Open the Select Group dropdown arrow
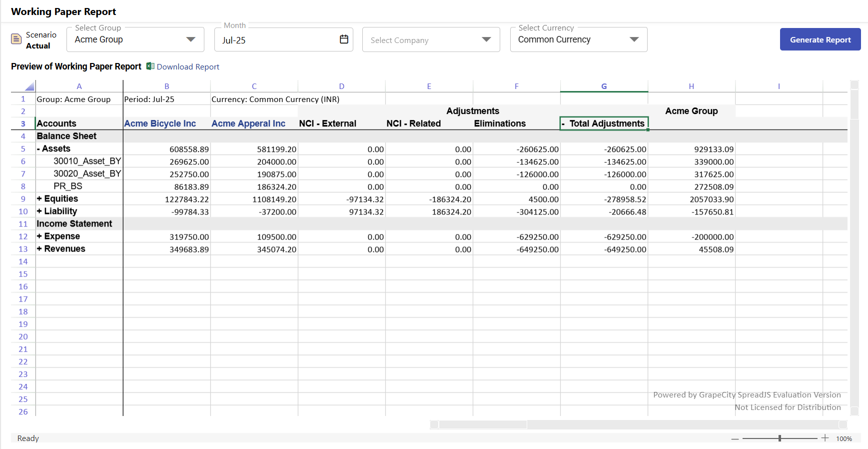 click(190, 39)
